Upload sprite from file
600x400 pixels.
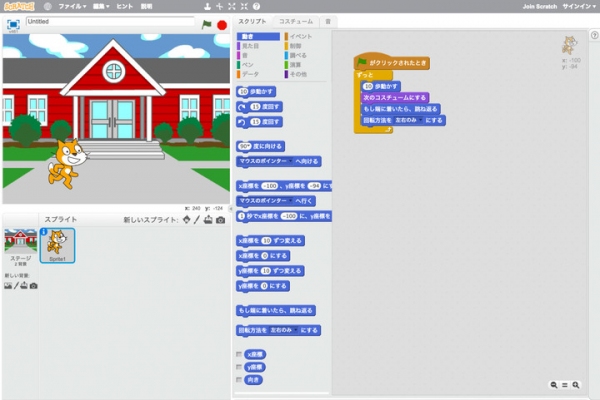coord(208,220)
